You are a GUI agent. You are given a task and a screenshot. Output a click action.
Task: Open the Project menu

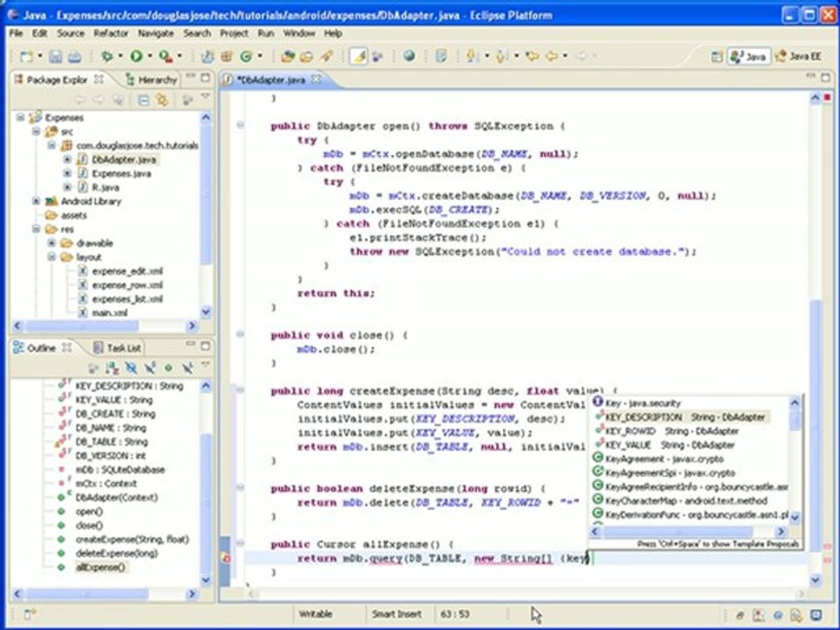point(234,33)
